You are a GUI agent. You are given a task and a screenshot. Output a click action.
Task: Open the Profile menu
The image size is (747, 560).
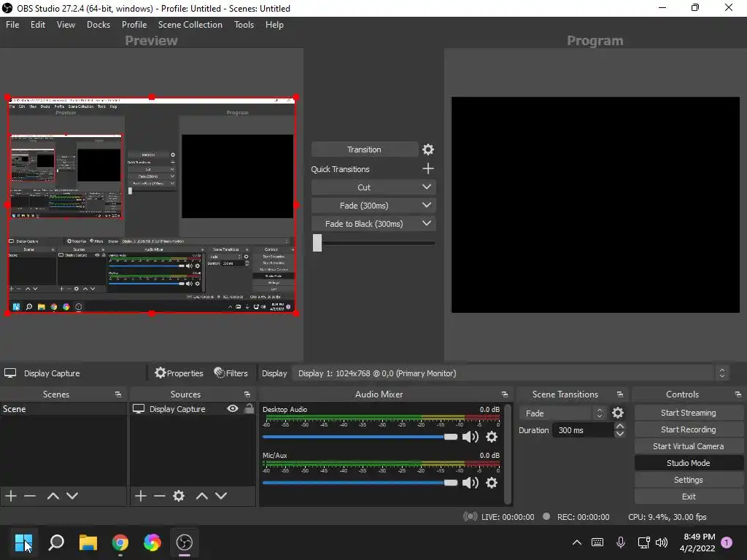click(x=134, y=25)
